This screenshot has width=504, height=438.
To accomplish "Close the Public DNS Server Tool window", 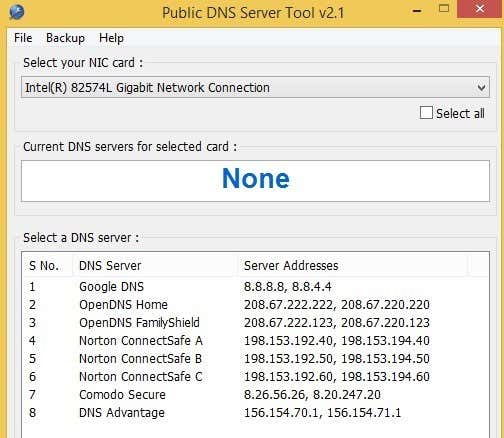I will tap(480, 9).
